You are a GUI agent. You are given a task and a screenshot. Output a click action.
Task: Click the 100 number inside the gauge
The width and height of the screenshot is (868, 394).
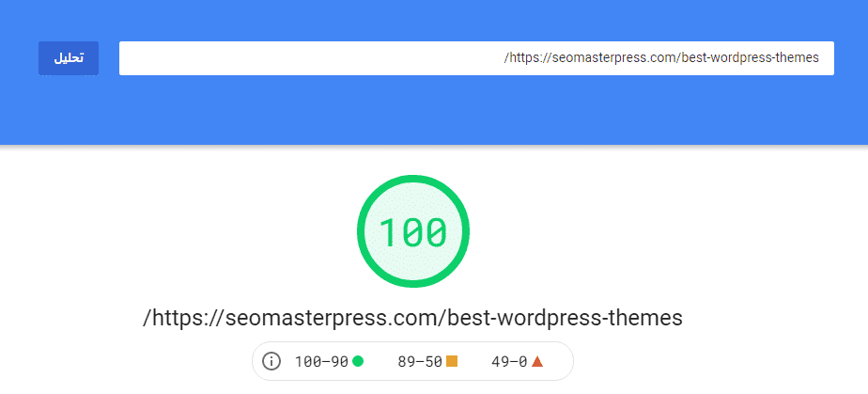413,231
